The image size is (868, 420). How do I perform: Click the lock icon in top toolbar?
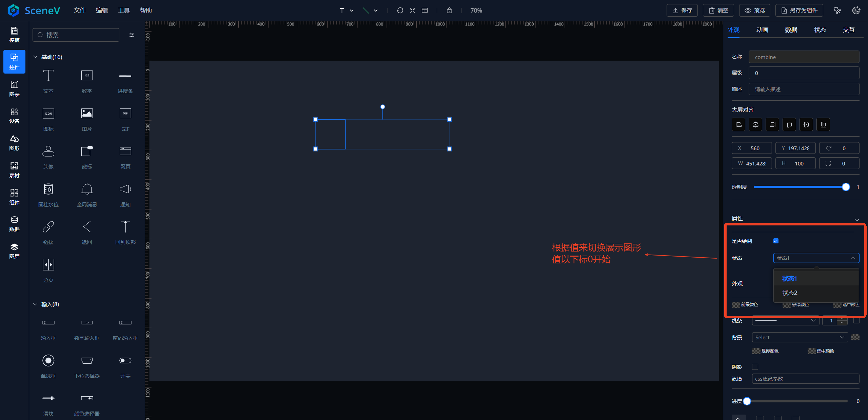(449, 11)
